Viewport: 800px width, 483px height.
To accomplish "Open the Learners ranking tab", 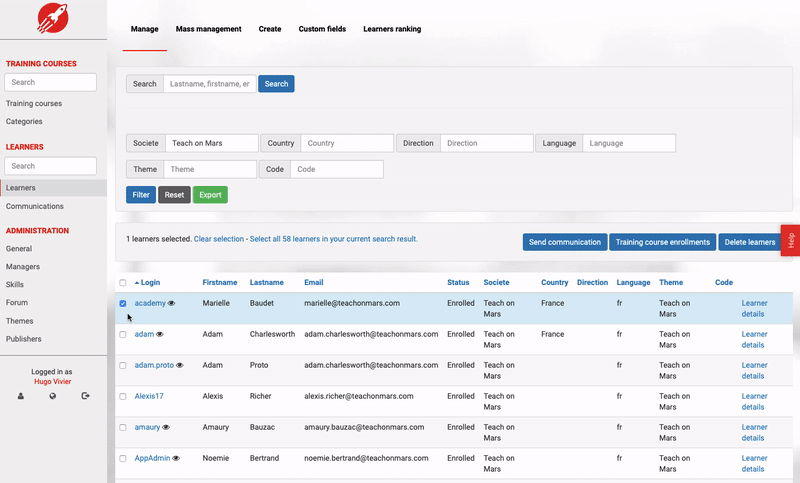I will [x=392, y=29].
